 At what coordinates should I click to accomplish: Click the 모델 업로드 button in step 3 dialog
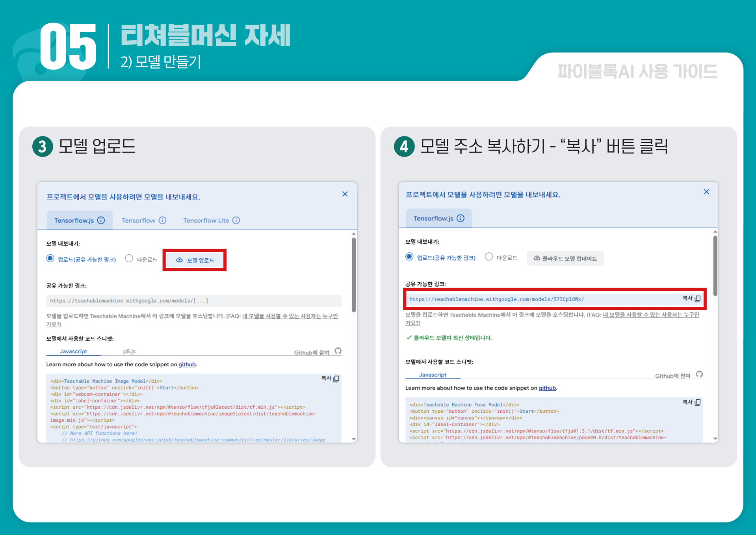click(195, 260)
